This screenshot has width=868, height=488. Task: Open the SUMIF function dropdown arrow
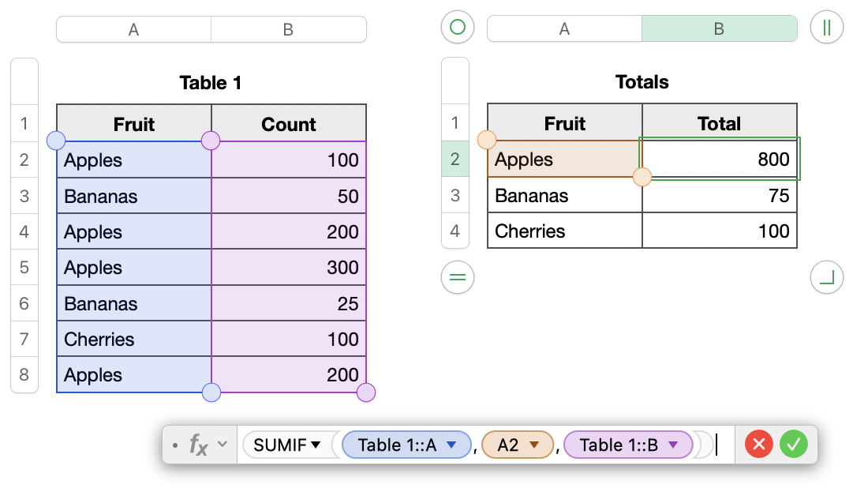tap(316, 445)
